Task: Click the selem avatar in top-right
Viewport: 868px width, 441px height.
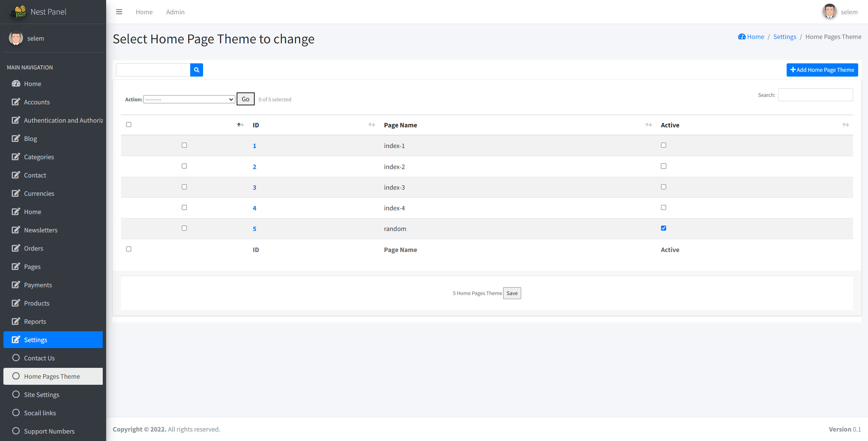Action: (x=829, y=12)
